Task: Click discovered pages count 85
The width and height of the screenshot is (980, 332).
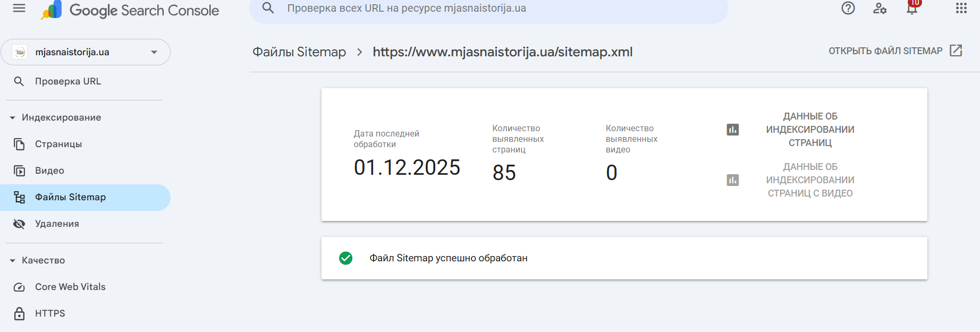Action: click(504, 173)
